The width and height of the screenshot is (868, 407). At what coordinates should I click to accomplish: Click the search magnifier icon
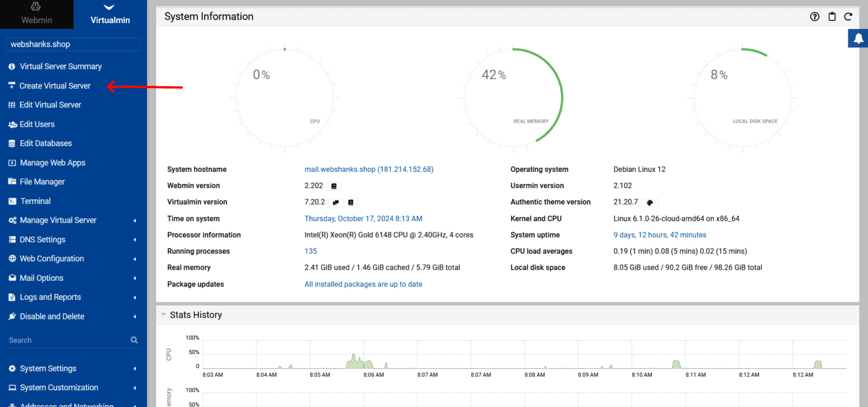134,340
